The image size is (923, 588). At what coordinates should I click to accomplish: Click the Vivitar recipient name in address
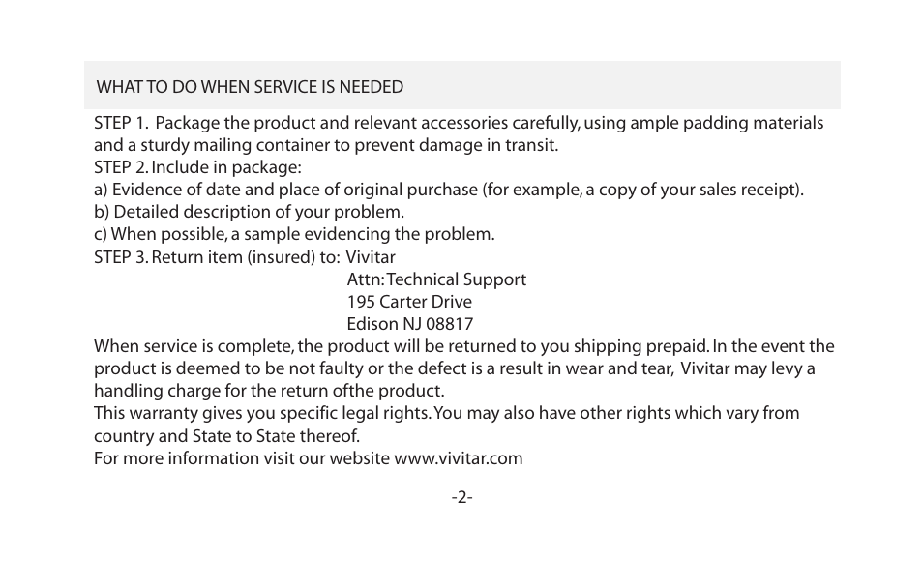[x=371, y=257]
